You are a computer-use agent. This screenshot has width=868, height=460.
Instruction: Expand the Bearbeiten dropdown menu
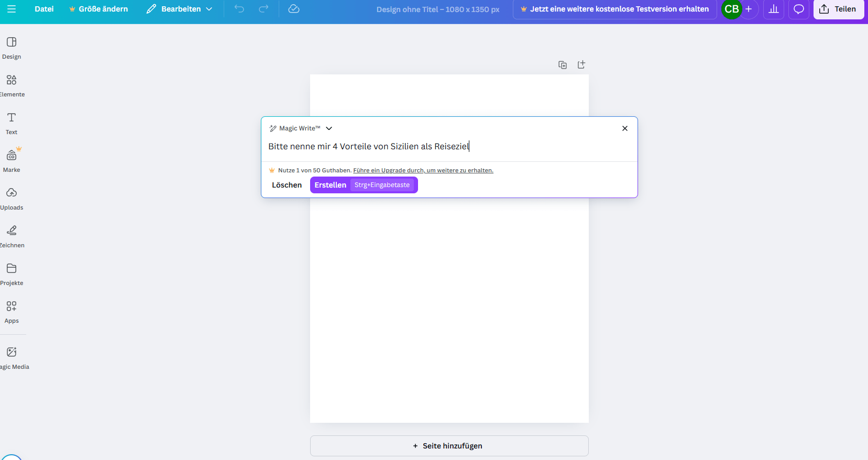(x=180, y=9)
